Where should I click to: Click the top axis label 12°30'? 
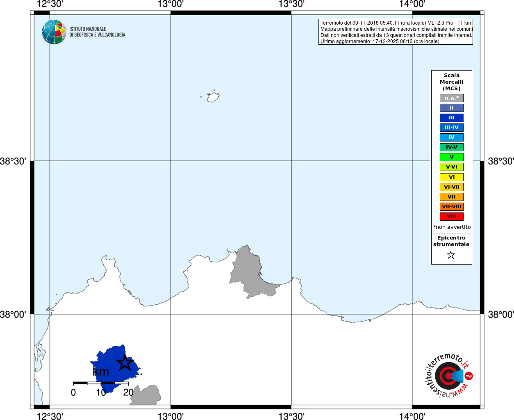tap(50, 4)
